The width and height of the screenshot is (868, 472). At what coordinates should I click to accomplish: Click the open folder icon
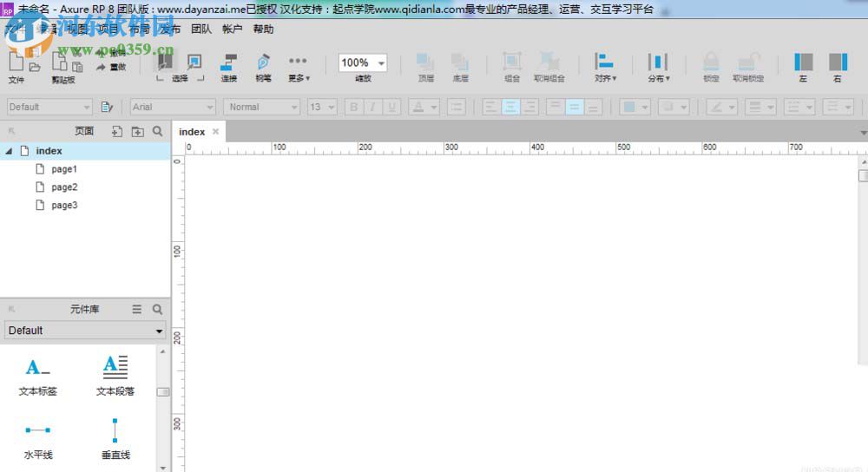(x=35, y=67)
